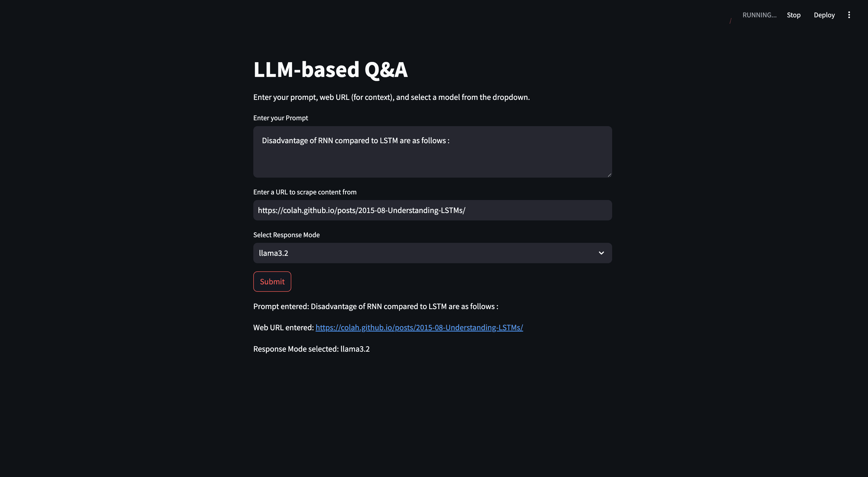The width and height of the screenshot is (868, 477).
Task: Click the LLM-based Q&A heading
Action: pyautogui.click(x=331, y=69)
